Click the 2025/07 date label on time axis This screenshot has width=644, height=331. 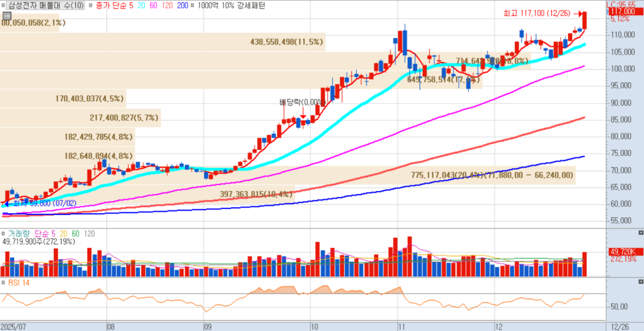coord(13,327)
